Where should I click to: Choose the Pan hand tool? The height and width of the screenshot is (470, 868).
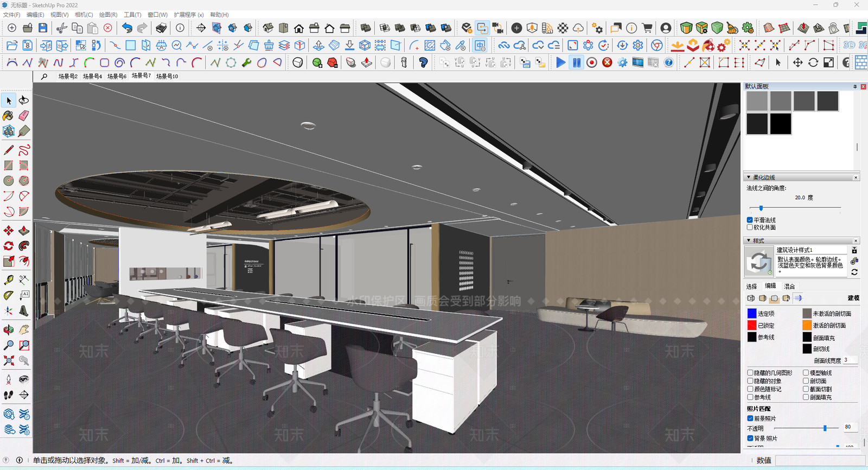tap(24, 329)
